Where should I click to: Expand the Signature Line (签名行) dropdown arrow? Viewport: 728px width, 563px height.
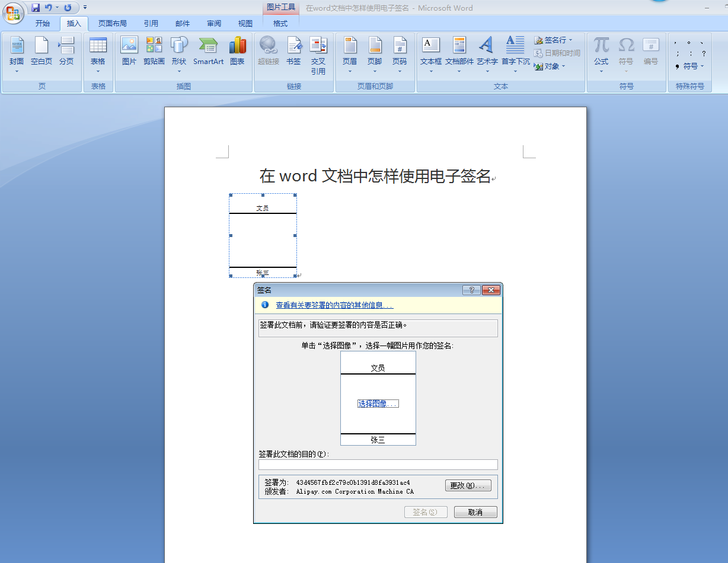571,40
